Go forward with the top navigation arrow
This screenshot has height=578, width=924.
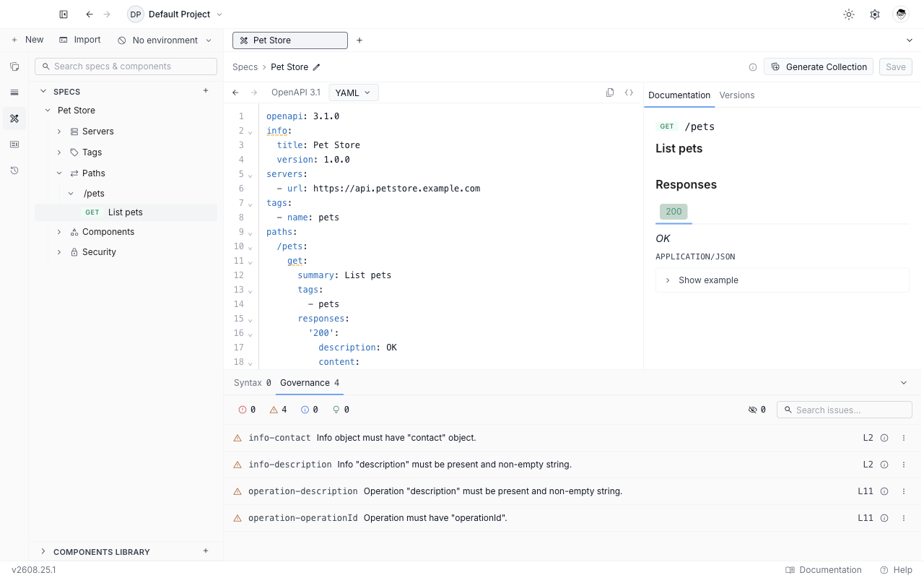108,14
